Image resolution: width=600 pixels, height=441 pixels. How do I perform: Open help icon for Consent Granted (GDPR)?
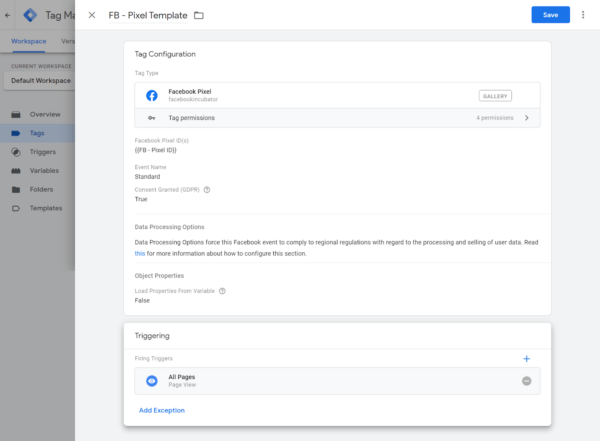coord(207,189)
